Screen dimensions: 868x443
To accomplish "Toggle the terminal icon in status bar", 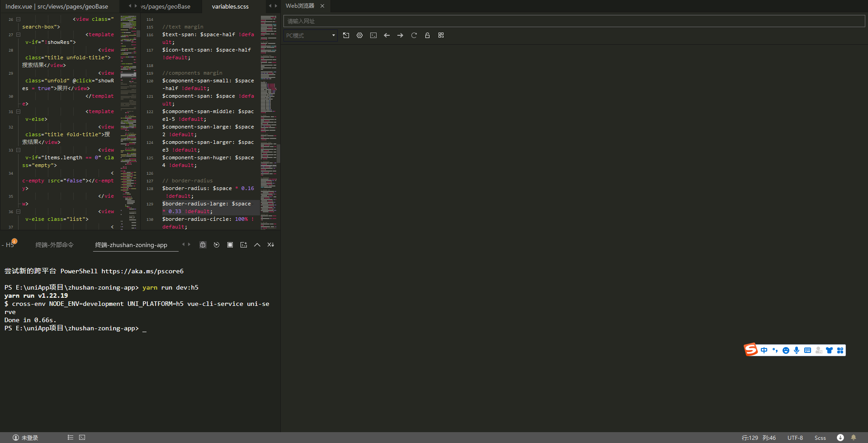I will coord(82,438).
